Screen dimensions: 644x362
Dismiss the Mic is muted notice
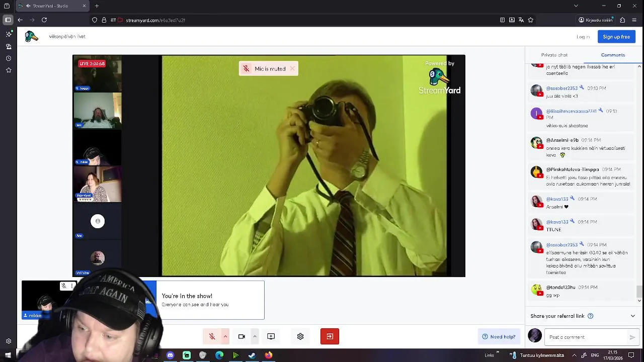pos(292,69)
